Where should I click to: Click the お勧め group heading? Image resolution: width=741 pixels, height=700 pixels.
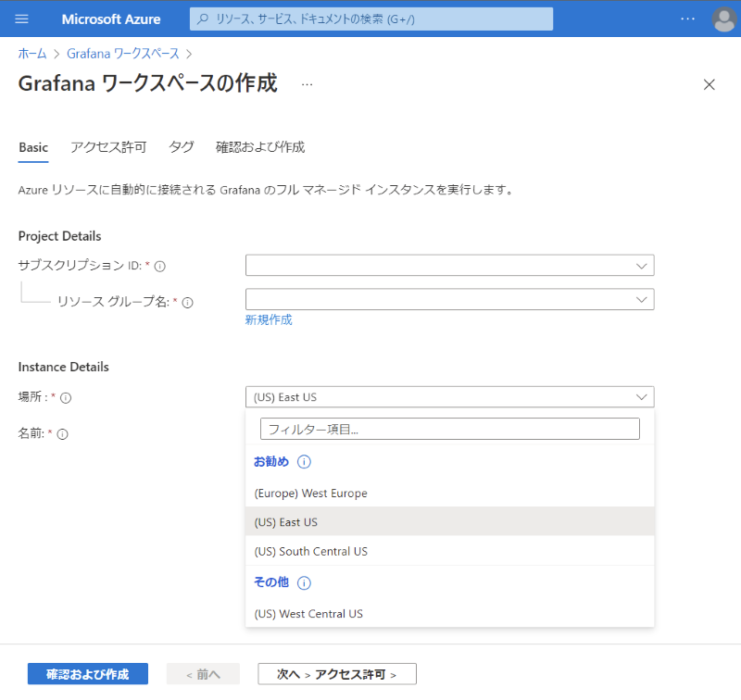[x=271, y=461]
